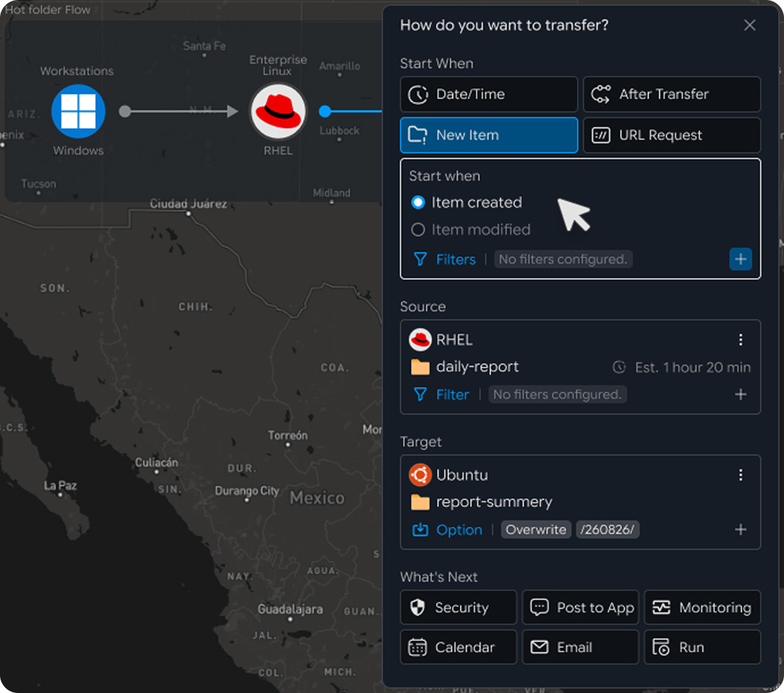
Task: Click the Post to App chat icon
Action: [x=539, y=607]
